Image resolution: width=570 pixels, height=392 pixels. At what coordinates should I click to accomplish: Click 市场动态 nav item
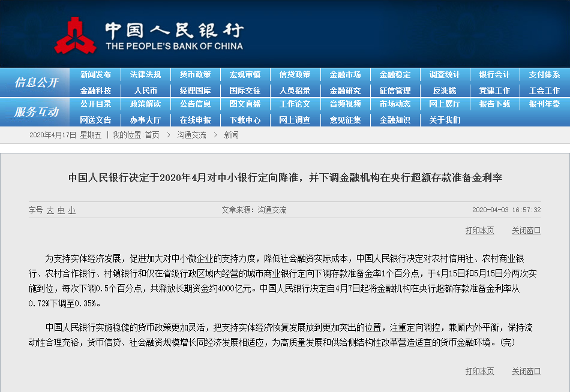(x=395, y=104)
